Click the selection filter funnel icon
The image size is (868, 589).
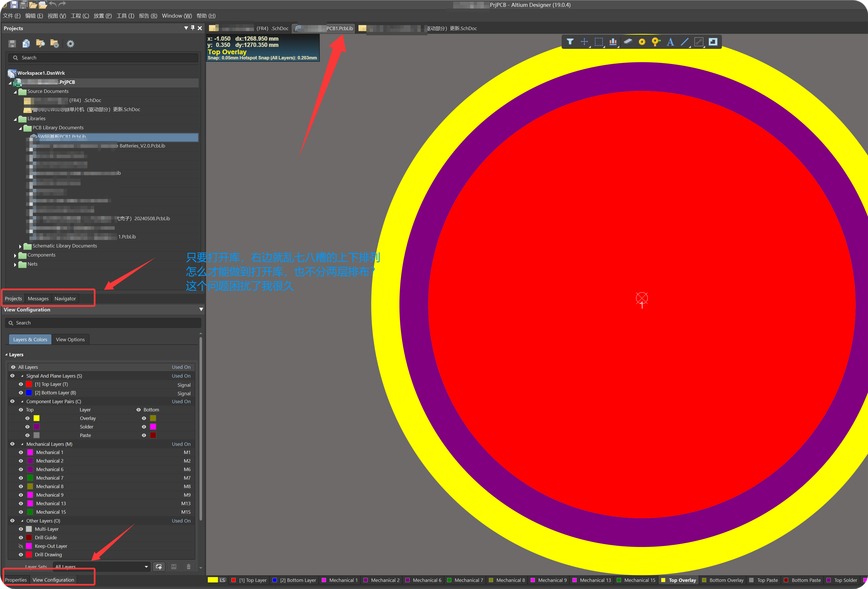570,42
